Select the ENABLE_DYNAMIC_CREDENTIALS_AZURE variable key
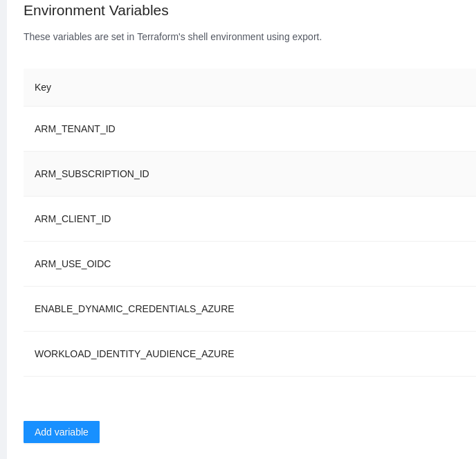 [x=134, y=309]
